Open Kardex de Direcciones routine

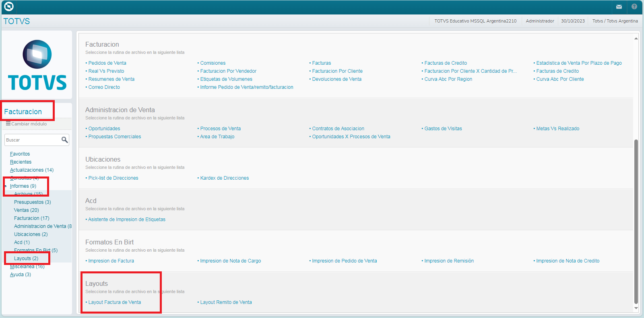point(225,178)
